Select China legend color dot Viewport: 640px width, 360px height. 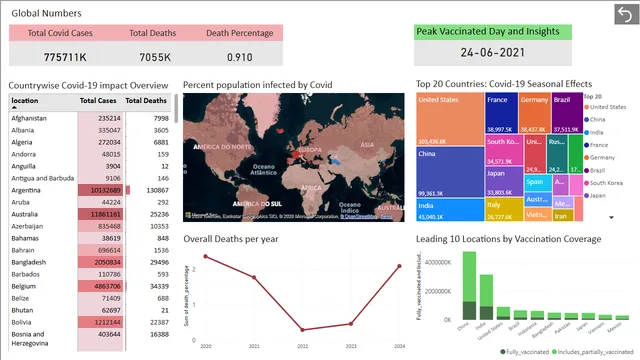(587, 120)
